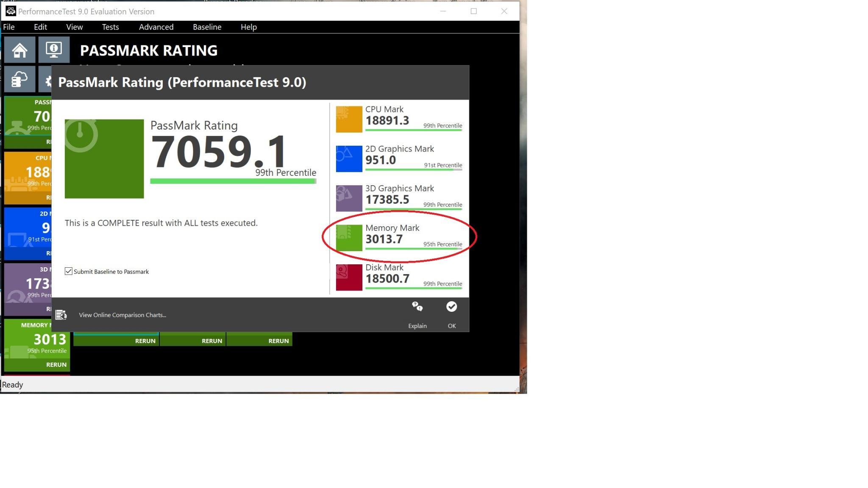Open the System Information monitor icon
Viewport: 868px width, 488px height.
[54, 50]
